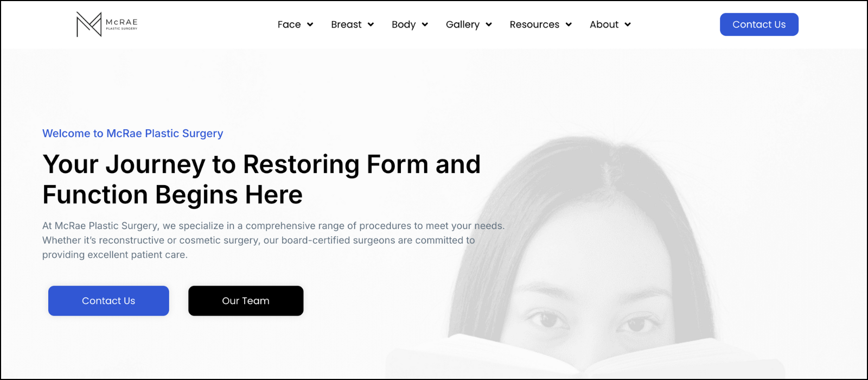Image resolution: width=868 pixels, height=380 pixels.
Task: Click the McRae Plastic Surgery logo
Action: 107,24
